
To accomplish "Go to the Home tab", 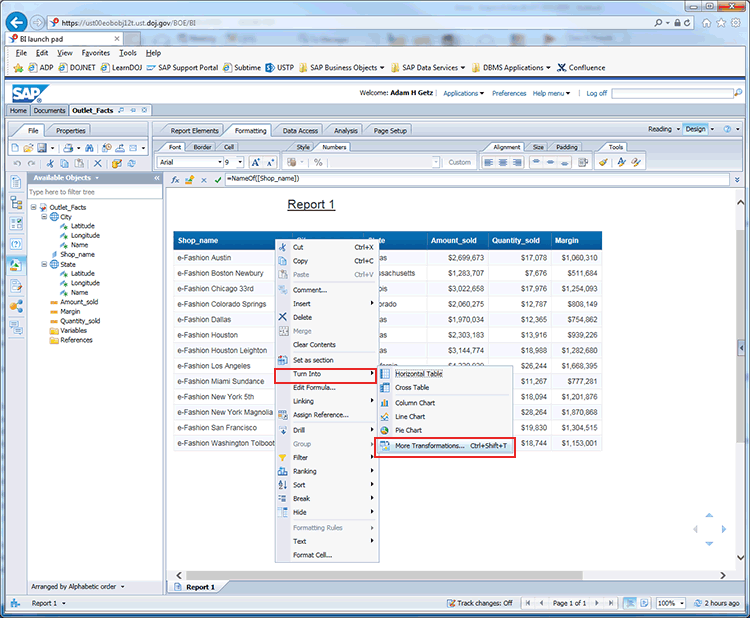I will point(18,110).
